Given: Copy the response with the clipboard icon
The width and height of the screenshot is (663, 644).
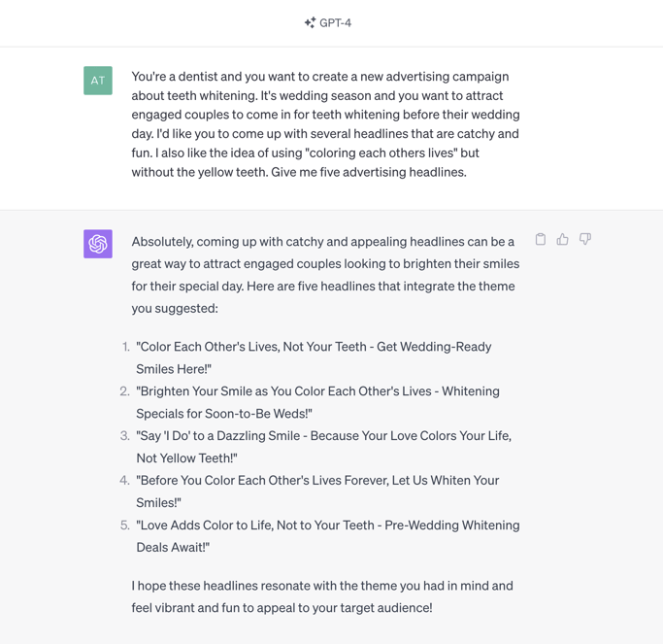Looking at the screenshot, I should tap(541, 240).
